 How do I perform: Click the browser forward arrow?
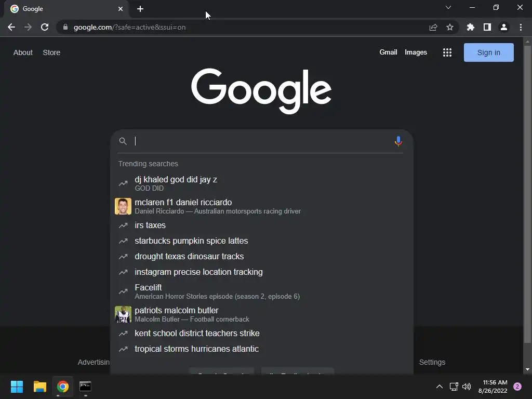(x=28, y=27)
